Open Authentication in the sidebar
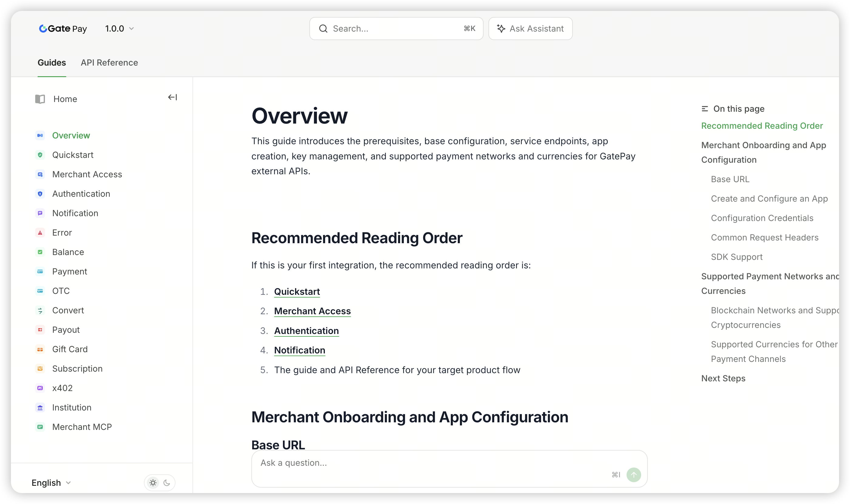This screenshot has height=504, width=850. click(81, 194)
